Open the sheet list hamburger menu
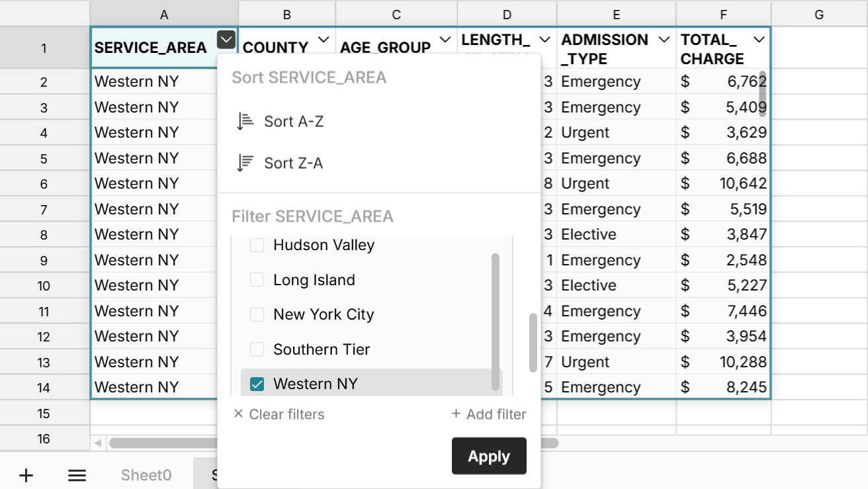The image size is (868, 489). (x=77, y=474)
